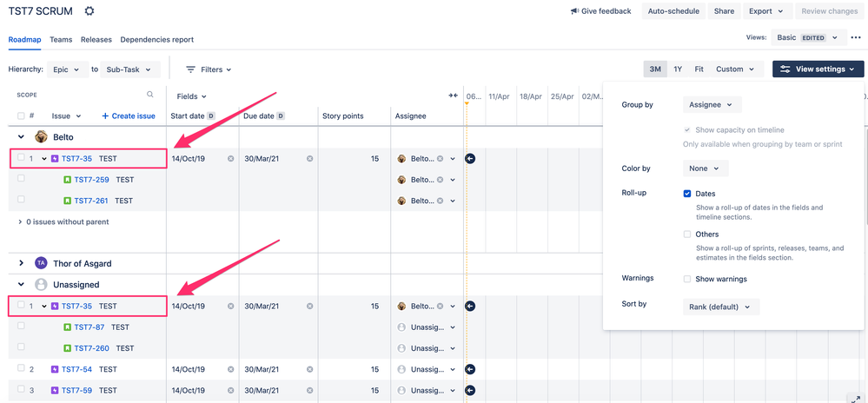The width and height of the screenshot is (868, 403).
Task: Click the story icon of TST7-259
Action: (68, 180)
